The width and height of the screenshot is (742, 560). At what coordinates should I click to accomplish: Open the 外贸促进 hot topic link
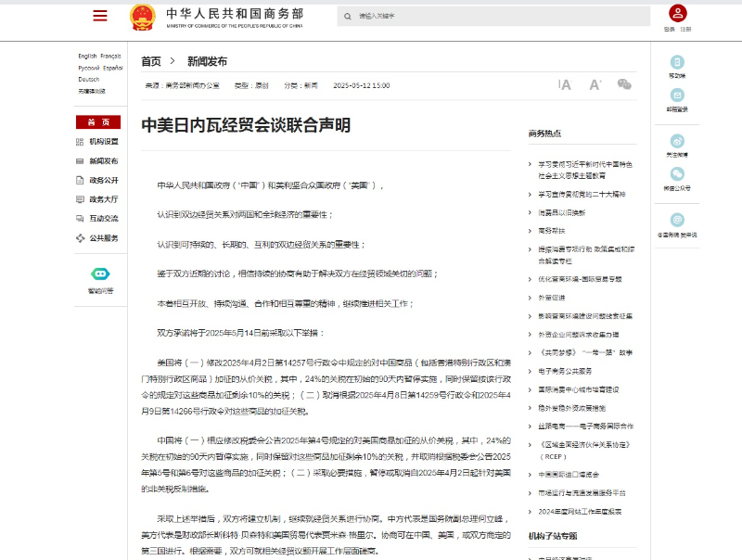[x=552, y=298]
